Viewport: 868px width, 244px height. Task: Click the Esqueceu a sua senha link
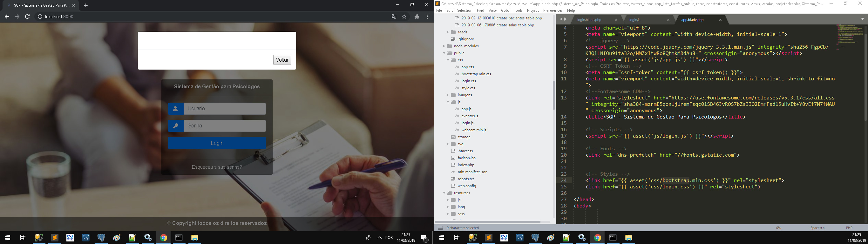(x=217, y=167)
